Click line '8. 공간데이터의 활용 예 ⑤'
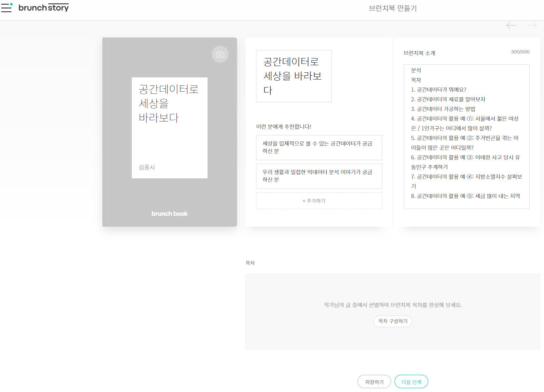 click(466, 196)
